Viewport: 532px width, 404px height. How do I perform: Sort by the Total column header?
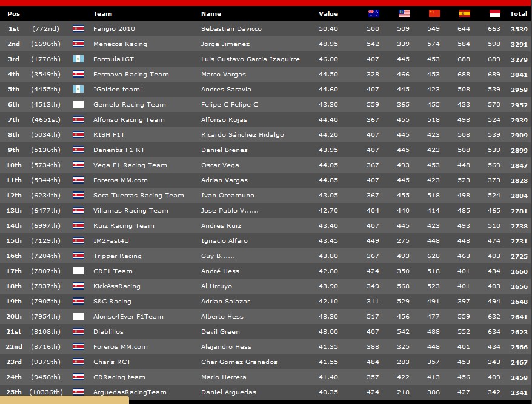(518, 13)
